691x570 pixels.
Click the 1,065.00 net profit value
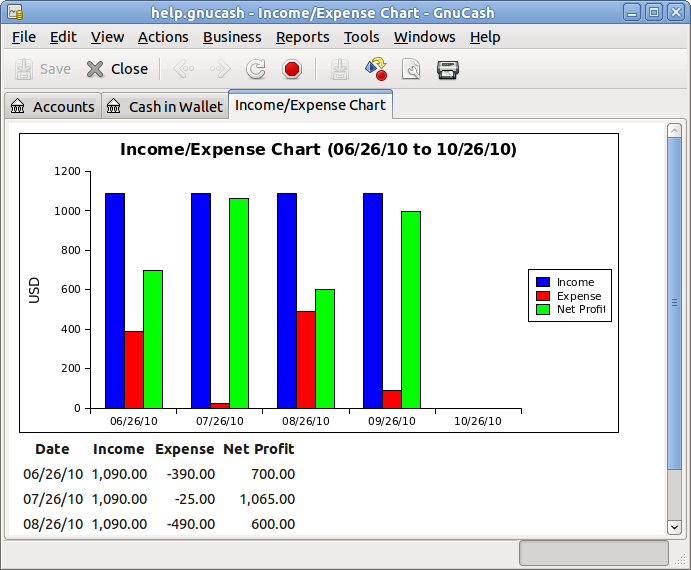pyautogui.click(x=267, y=499)
